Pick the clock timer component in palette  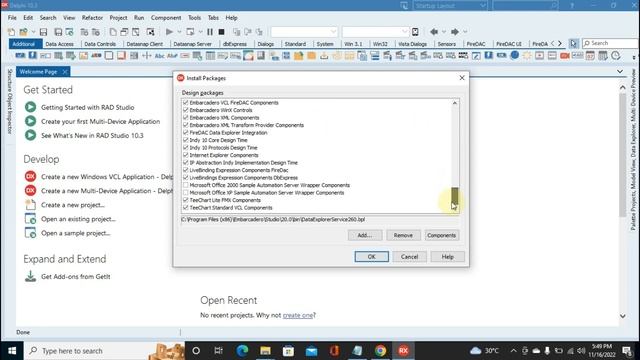[x=616, y=55]
